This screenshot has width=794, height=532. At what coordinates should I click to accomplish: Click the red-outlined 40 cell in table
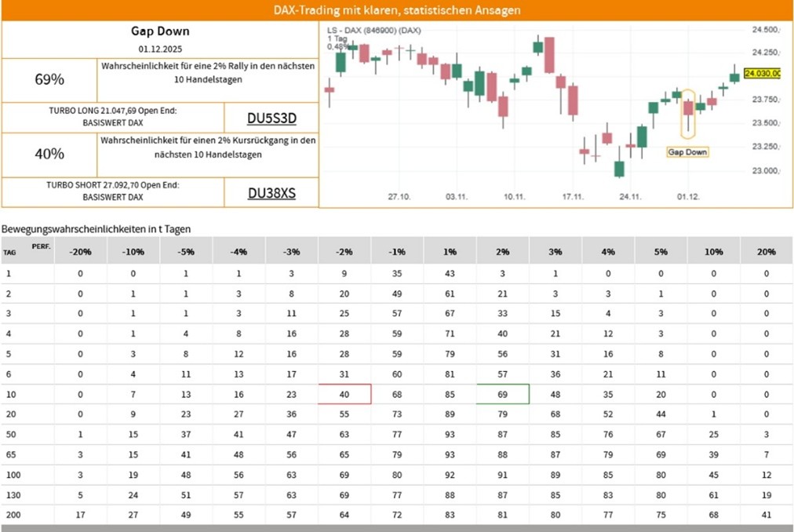pyautogui.click(x=344, y=394)
